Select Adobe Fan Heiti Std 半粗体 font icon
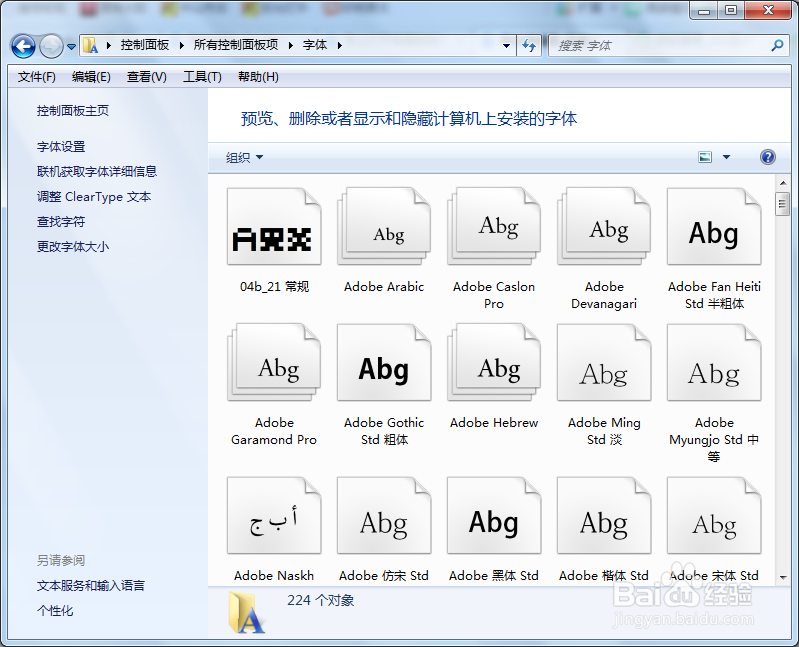This screenshot has width=799, height=647. click(714, 227)
